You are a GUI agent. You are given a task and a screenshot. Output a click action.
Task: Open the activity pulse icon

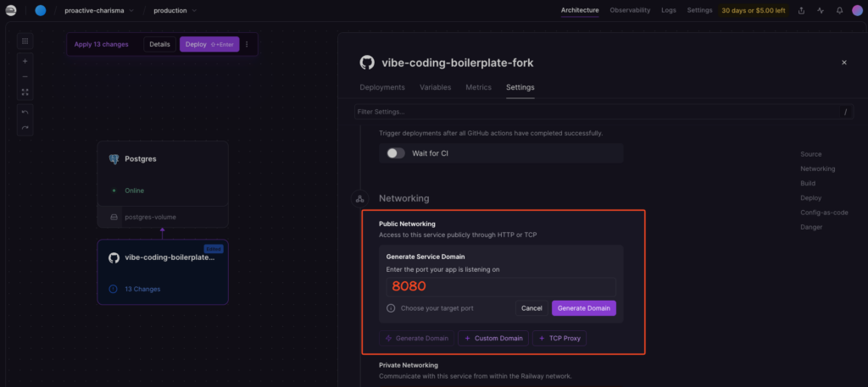click(820, 11)
